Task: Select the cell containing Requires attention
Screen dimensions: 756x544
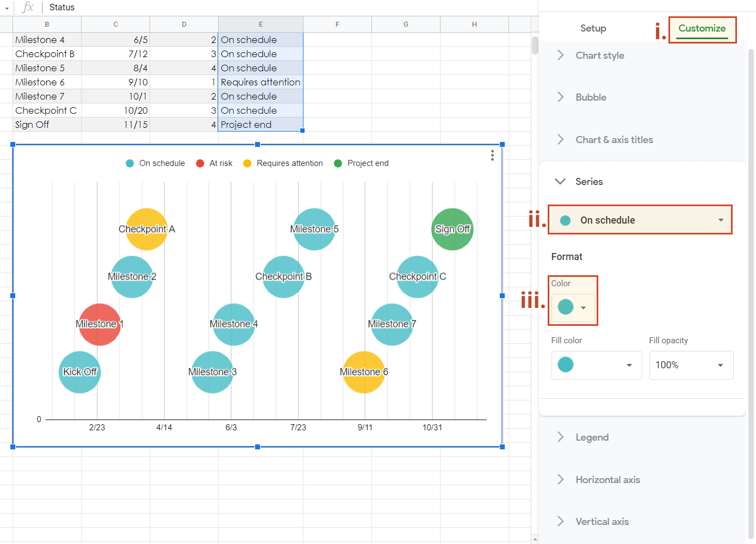Action: tap(260, 82)
